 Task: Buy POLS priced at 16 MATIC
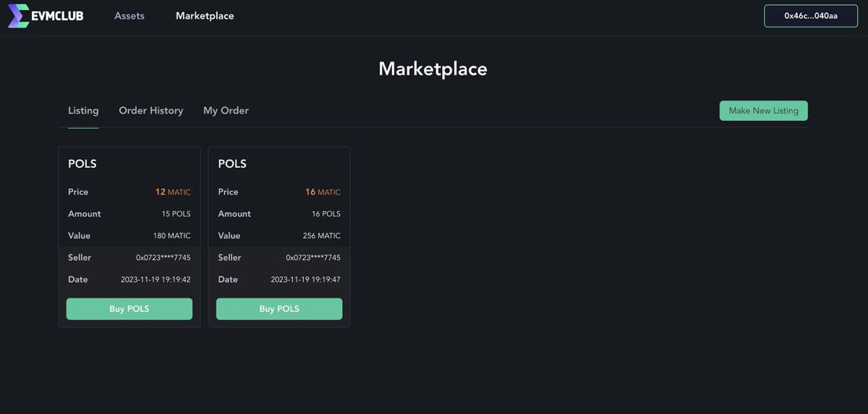click(279, 309)
